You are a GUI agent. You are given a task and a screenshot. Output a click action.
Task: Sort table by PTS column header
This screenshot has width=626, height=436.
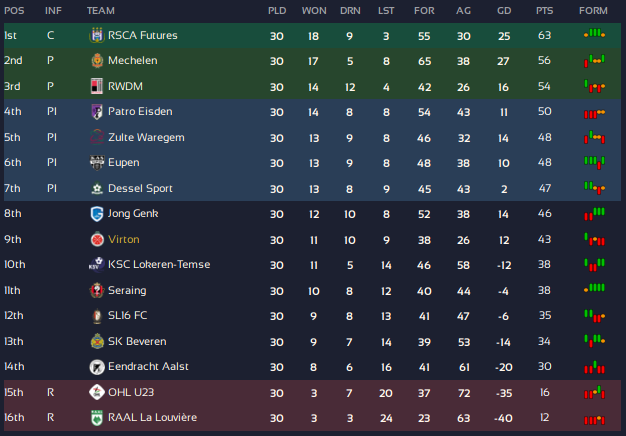[544, 10]
